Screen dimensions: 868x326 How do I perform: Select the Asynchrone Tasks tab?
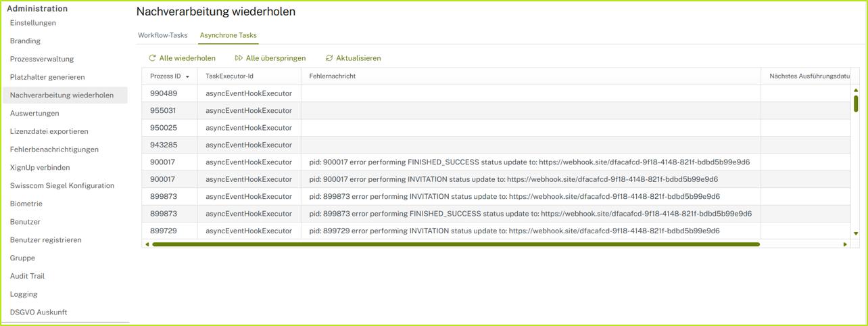point(228,35)
